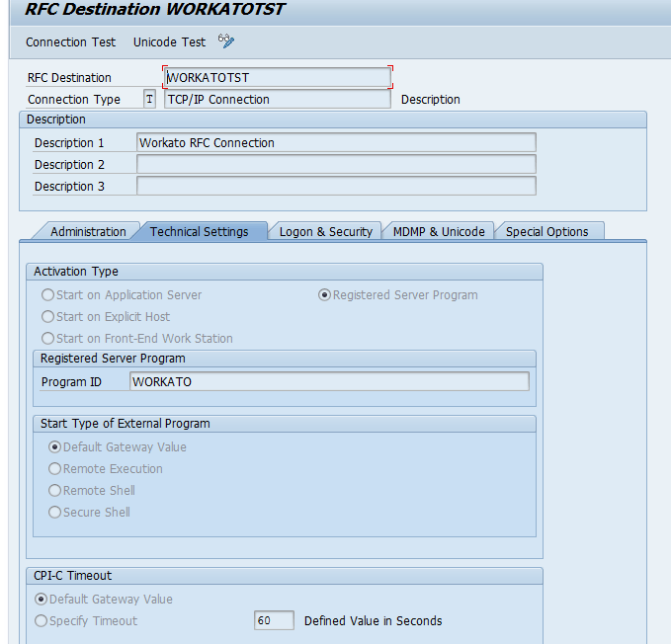
Task: Run the Unicode Test
Action: pos(169,42)
